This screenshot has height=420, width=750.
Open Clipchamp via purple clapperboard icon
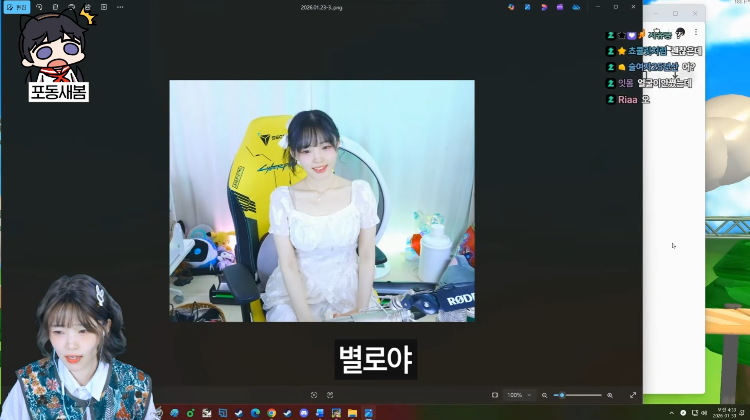click(x=560, y=7)
